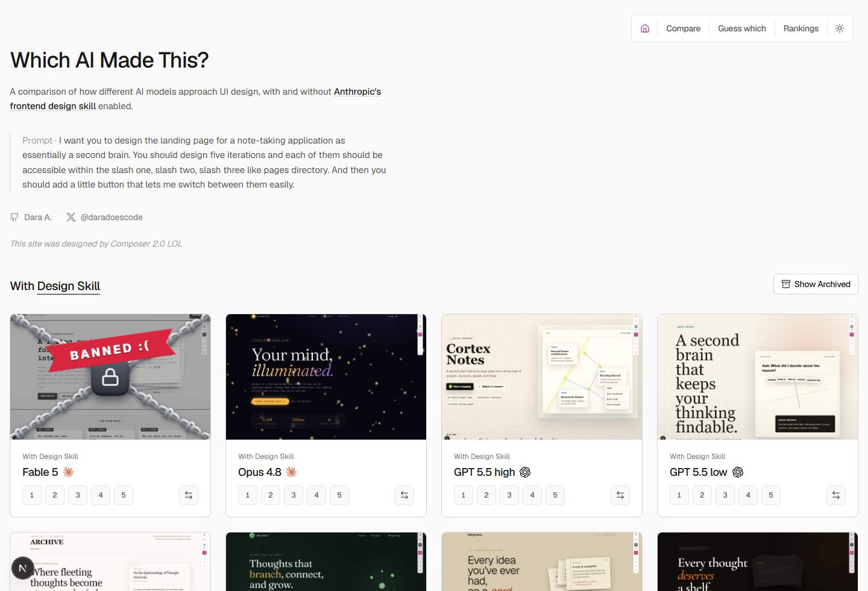This screenshot has width=868, height=591.
Task: Click the OpenAI logo beside GPT 5.5 high
Action: [525, 472]
